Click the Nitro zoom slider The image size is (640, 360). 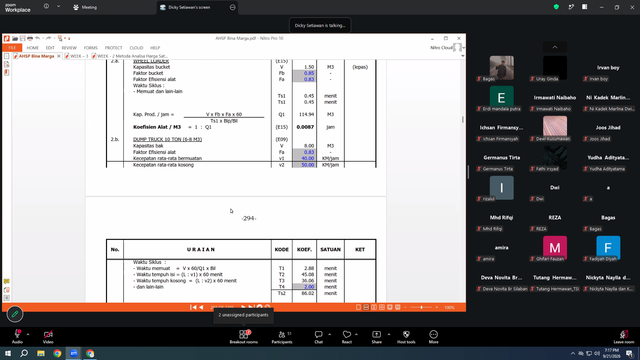click(421, 307)
